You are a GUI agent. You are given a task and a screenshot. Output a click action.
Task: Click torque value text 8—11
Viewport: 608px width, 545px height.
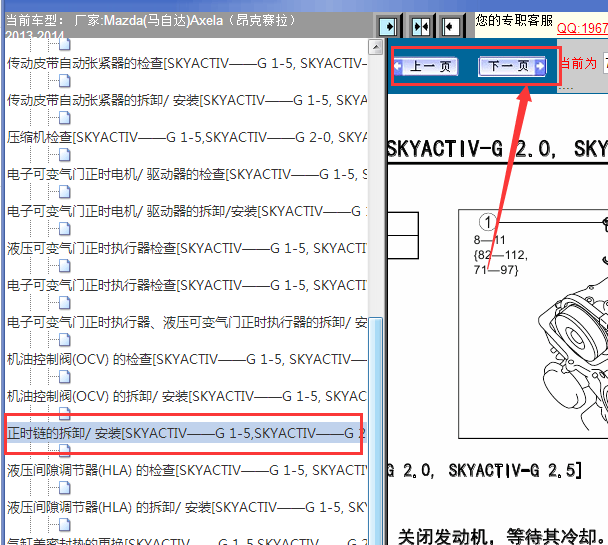click(489, 240)
